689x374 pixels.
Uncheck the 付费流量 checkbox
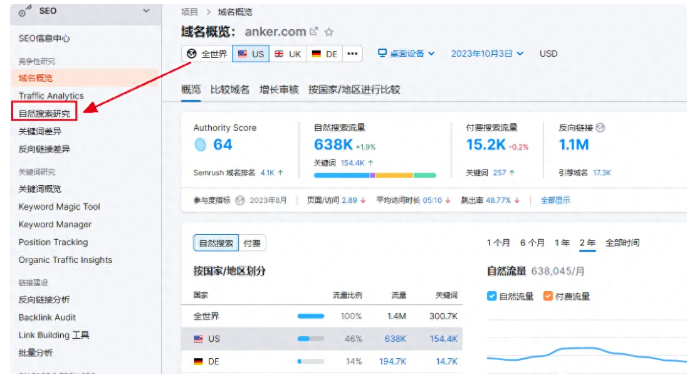click(548, 296)
